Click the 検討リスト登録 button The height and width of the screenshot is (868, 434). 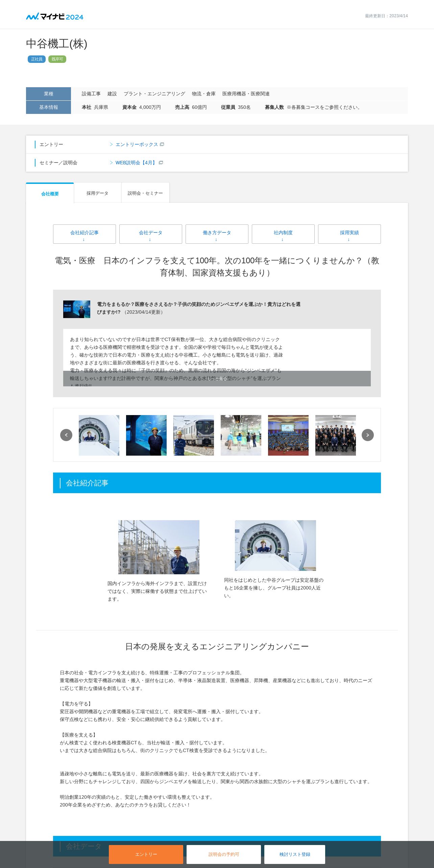(x=295, y=854)
